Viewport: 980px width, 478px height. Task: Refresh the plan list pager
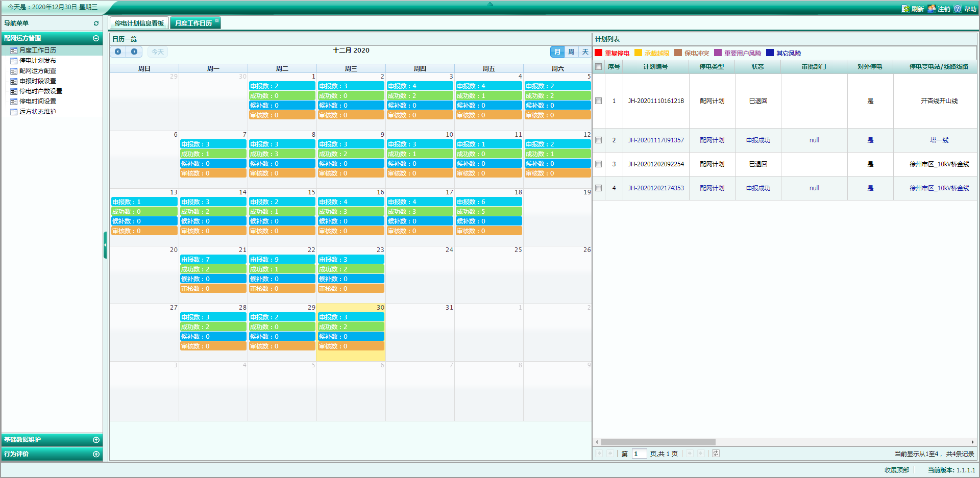pyautogui.click(x=716, y=454)
